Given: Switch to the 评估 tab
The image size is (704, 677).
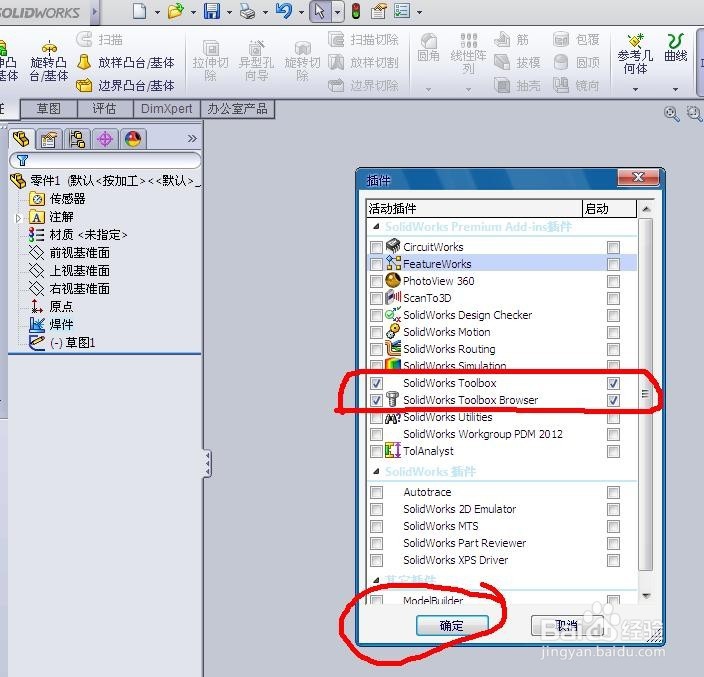Looking at the screenshot, I should click(105, 109).
